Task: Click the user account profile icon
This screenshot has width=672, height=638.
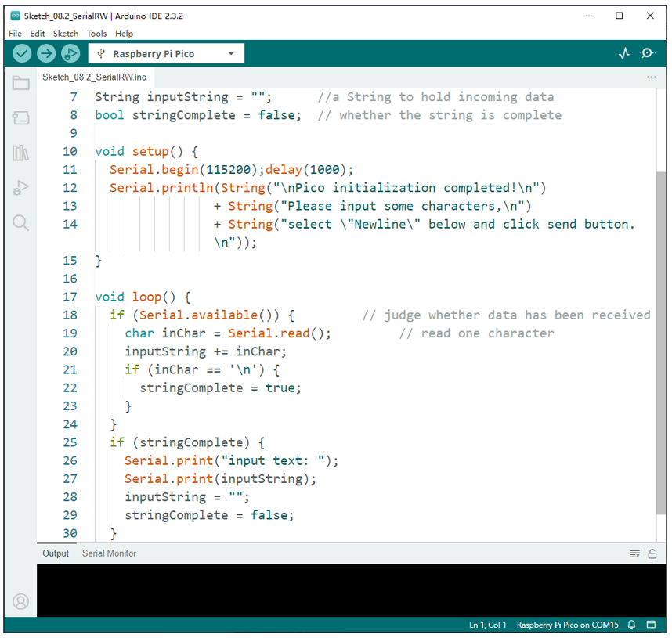Action: pos(20,601)
